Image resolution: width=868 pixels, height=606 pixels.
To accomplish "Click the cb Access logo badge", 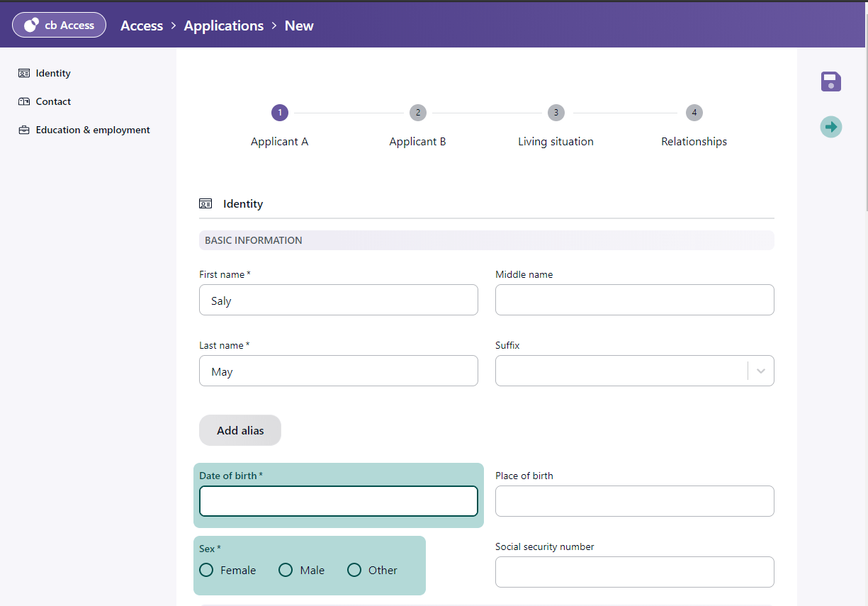I will tap(59, 25).
